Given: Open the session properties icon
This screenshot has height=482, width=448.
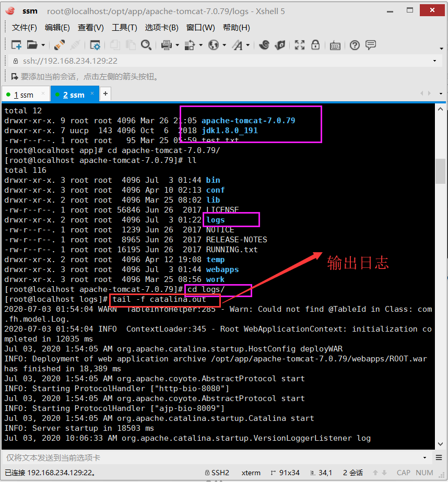Looking at the screenshot, I should click(96, 45).
